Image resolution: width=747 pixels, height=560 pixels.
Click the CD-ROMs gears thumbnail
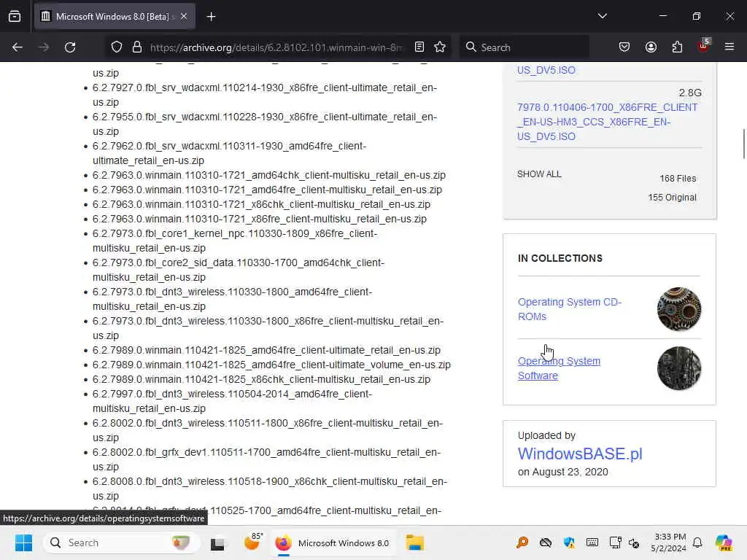click(679, 309)
